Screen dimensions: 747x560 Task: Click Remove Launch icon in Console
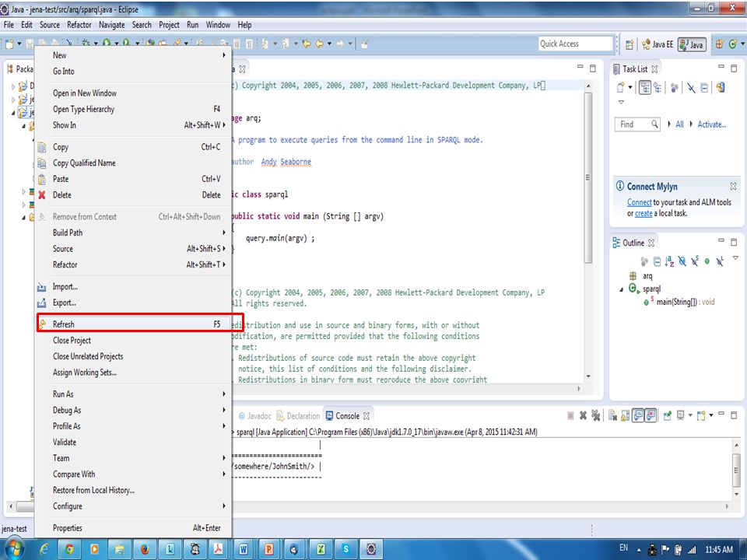[x=583, y=415]
